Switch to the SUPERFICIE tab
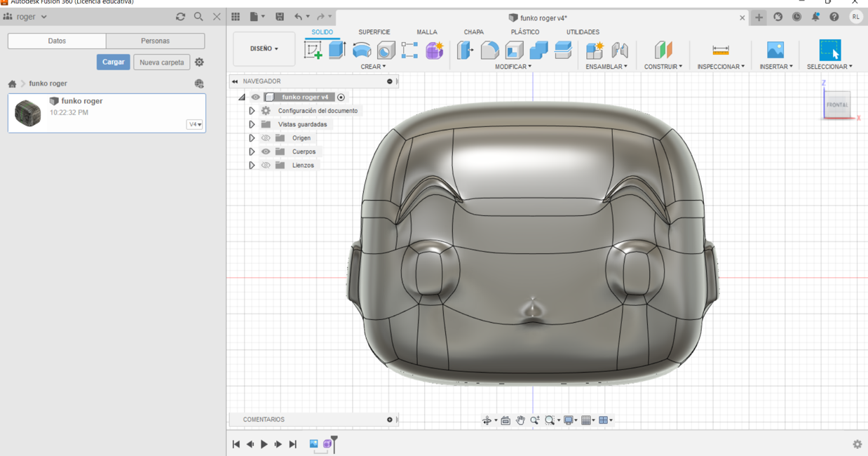 (374, 32)
